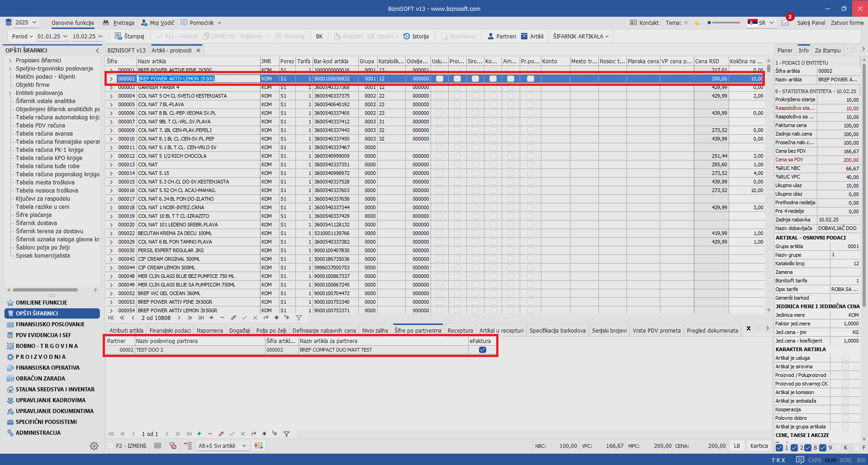Open Istorija history icon in toolbar
This screenshot has width=868, height=465.
(x=416, y=37)
